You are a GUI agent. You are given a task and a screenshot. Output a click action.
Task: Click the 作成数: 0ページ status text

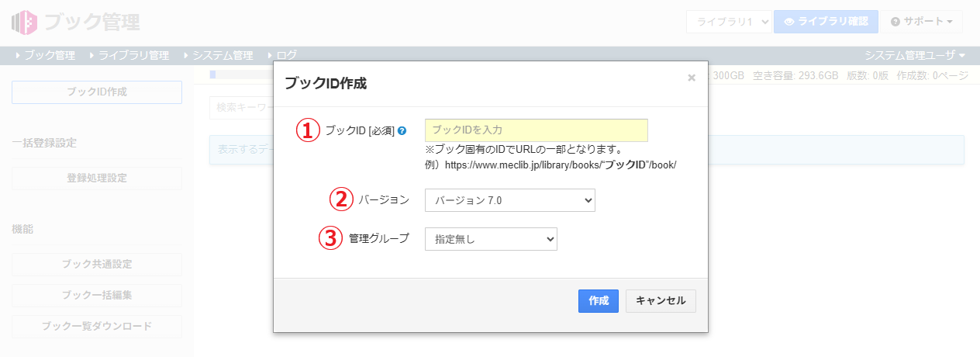(x=932, y=76)
